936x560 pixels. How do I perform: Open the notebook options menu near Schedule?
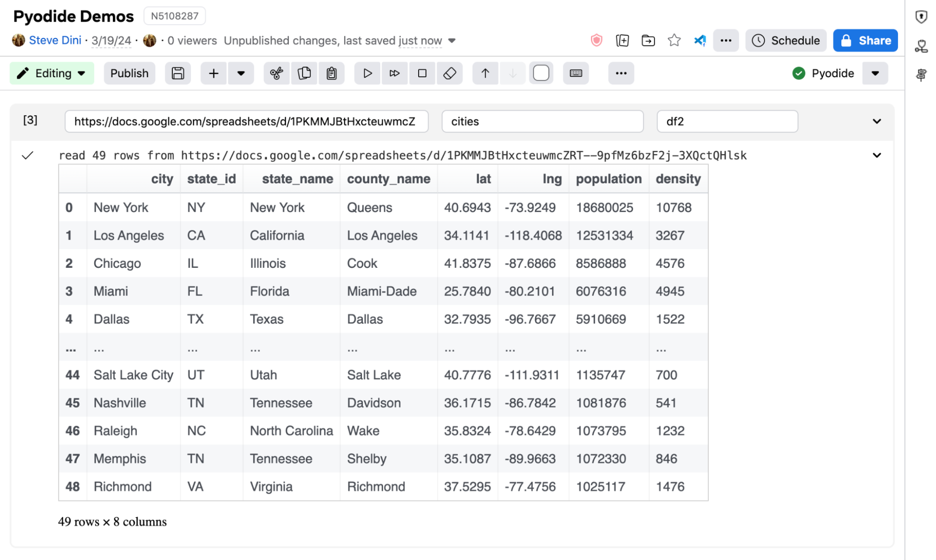[725, 40]
